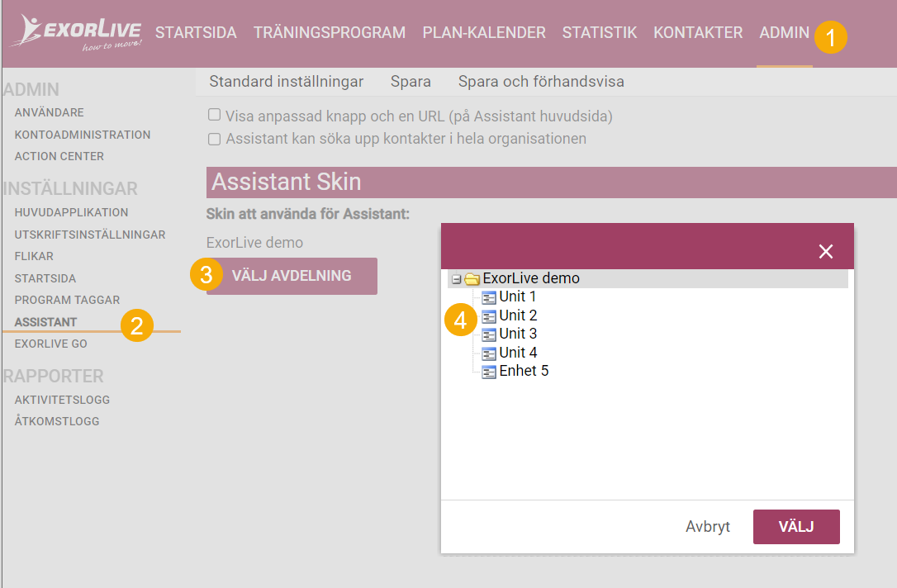The width and height of the screenshot is (897, 588).
Task: Click the Unit 4 department icon
Action: [488, 353]
